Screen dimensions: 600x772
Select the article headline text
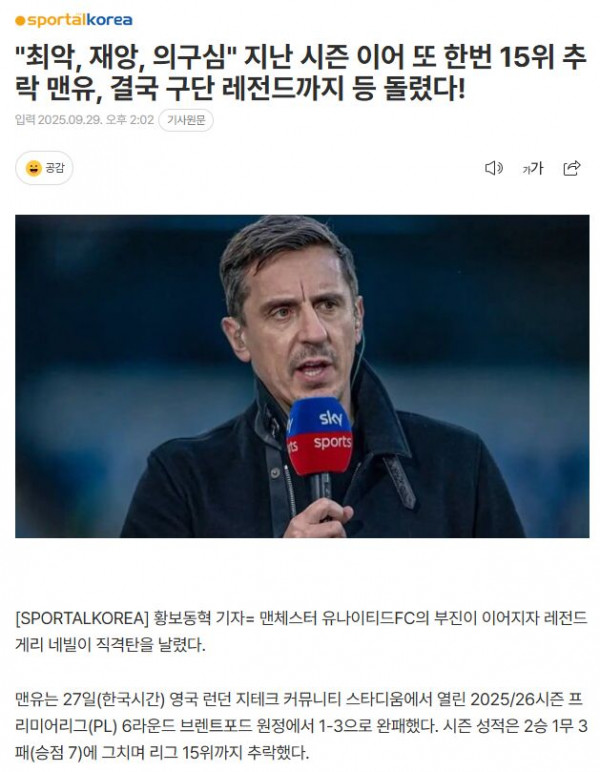[301, 73]
